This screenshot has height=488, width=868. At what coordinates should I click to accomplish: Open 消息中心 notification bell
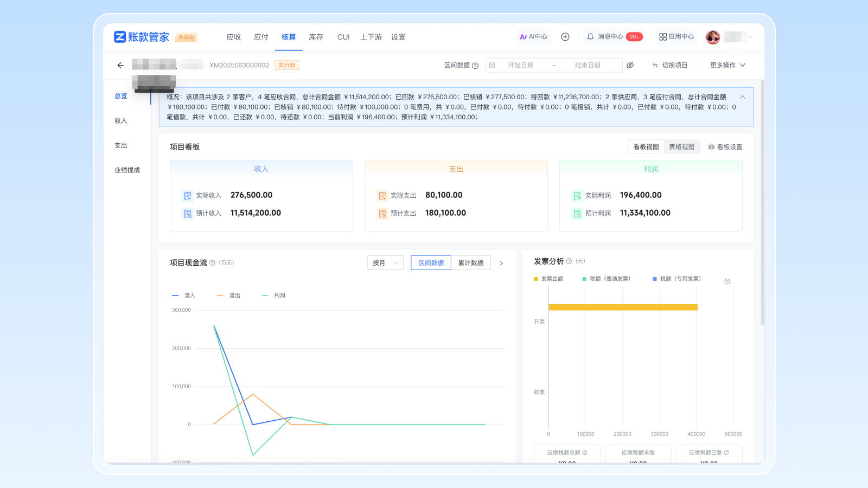point(590,37)
